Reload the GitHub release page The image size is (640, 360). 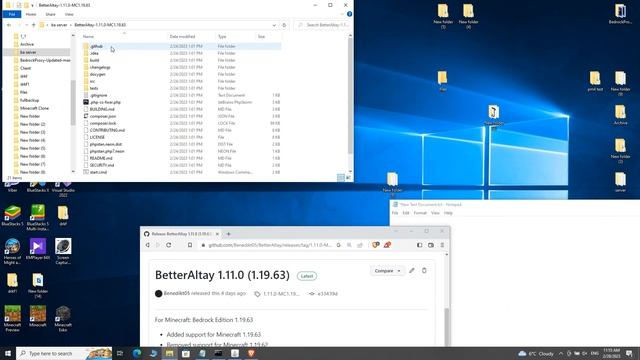click(169, 245)
